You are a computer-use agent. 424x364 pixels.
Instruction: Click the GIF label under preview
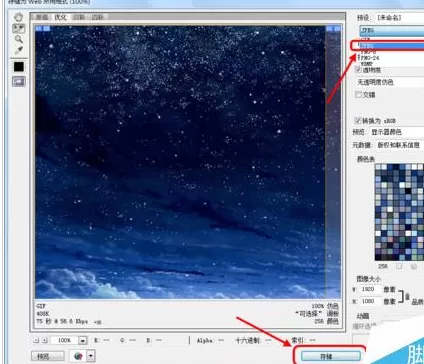coord(41,306)
